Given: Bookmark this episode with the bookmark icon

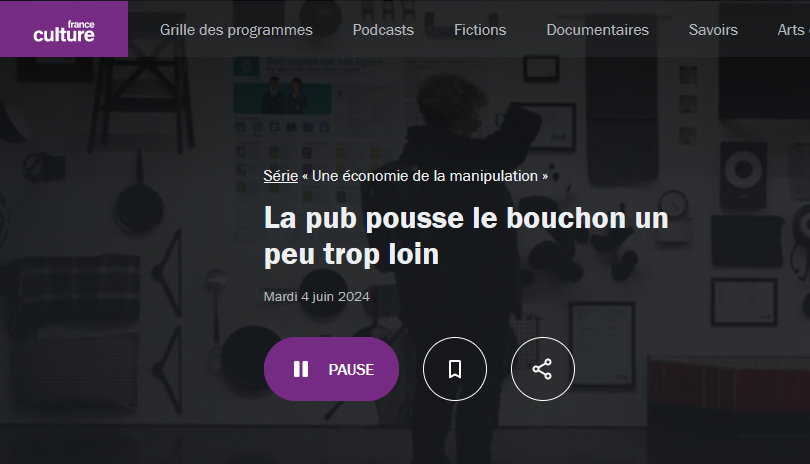Looking at the screenshot, I should (455, 369).
